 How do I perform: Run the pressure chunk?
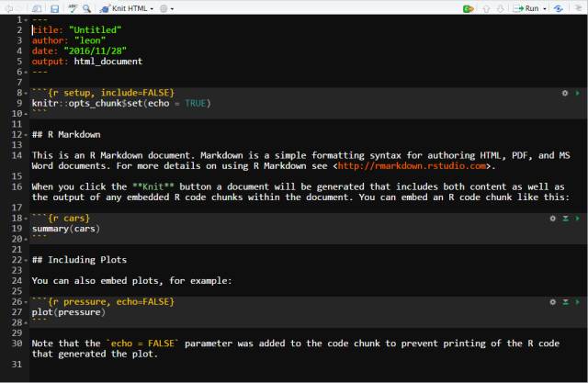pyautogui.click(x=578, y=301)
